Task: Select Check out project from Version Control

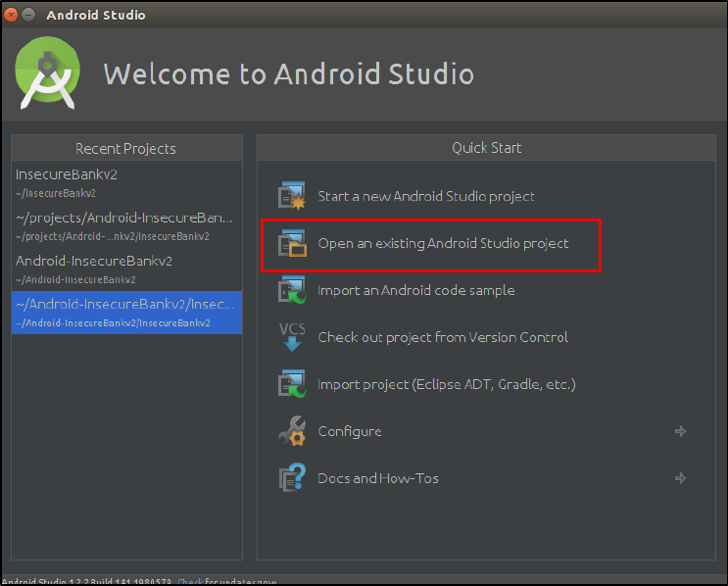Action: pos(443,337)
